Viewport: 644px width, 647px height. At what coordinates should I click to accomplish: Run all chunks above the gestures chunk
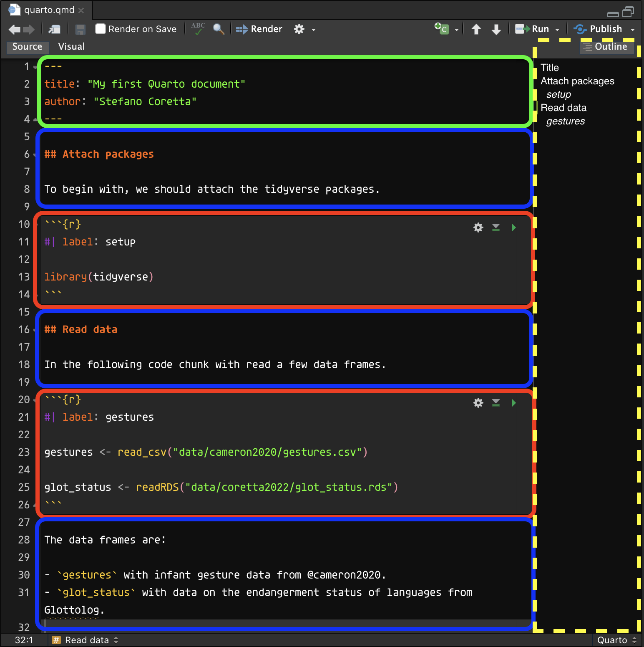496,403
